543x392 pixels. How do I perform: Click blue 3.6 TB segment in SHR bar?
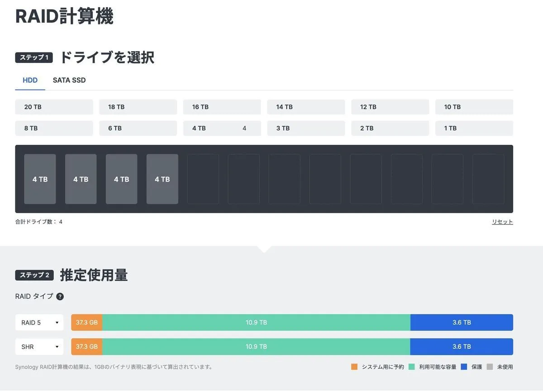462,347
